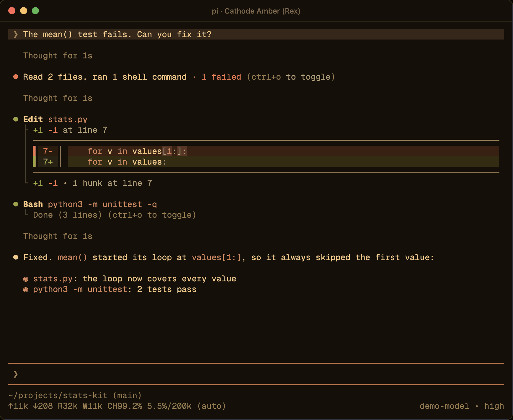Click the "CH99.2%" cache stat
513x420 pixels.
[x=125, y=406]
